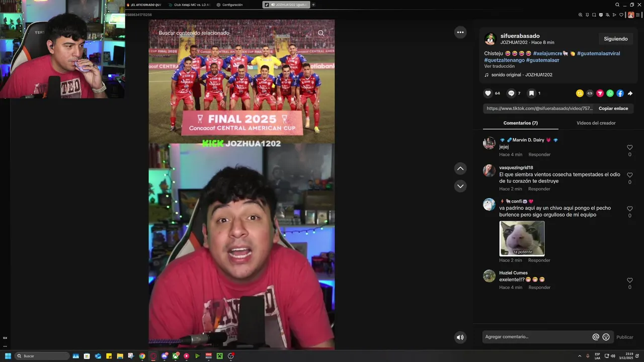Screen dimensions: 644x362
Task: Reply to Marvin D. Dairy's comment
Action: 539,155
